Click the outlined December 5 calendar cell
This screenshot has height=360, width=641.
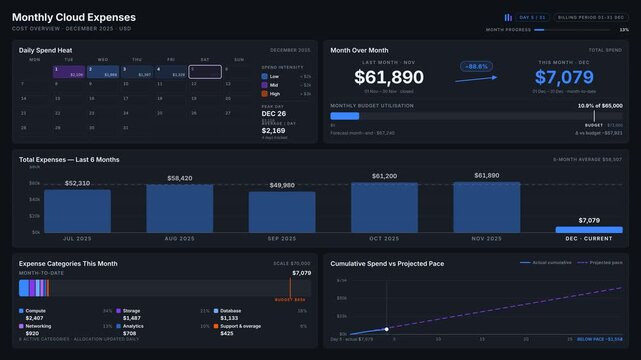pos(205,72)
